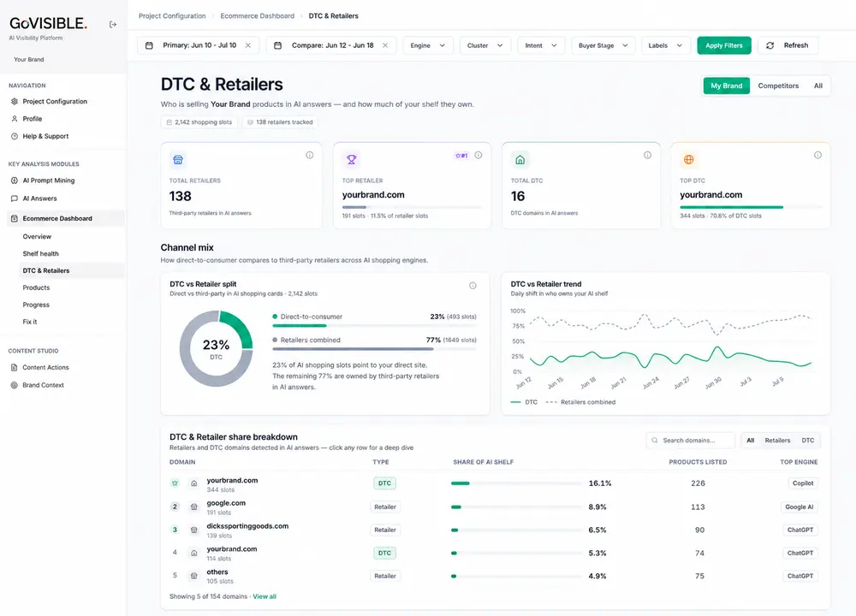Image resolution: width=856 pixels, height=616 pixels.
Task: Open info tooltip on Top Retailer card
Action: [479, 155]
